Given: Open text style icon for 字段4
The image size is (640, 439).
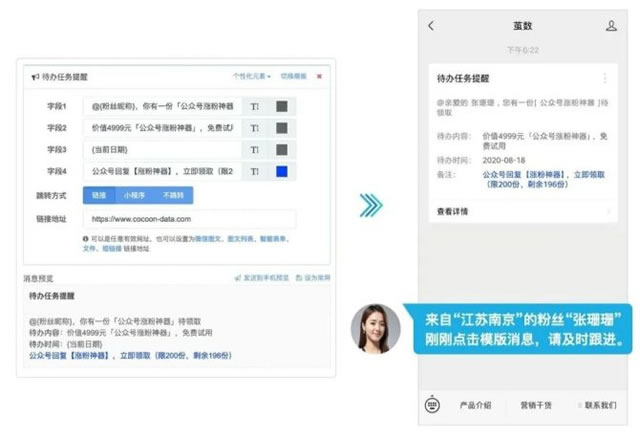Looking at the screenshot, I should click(255, 171).
